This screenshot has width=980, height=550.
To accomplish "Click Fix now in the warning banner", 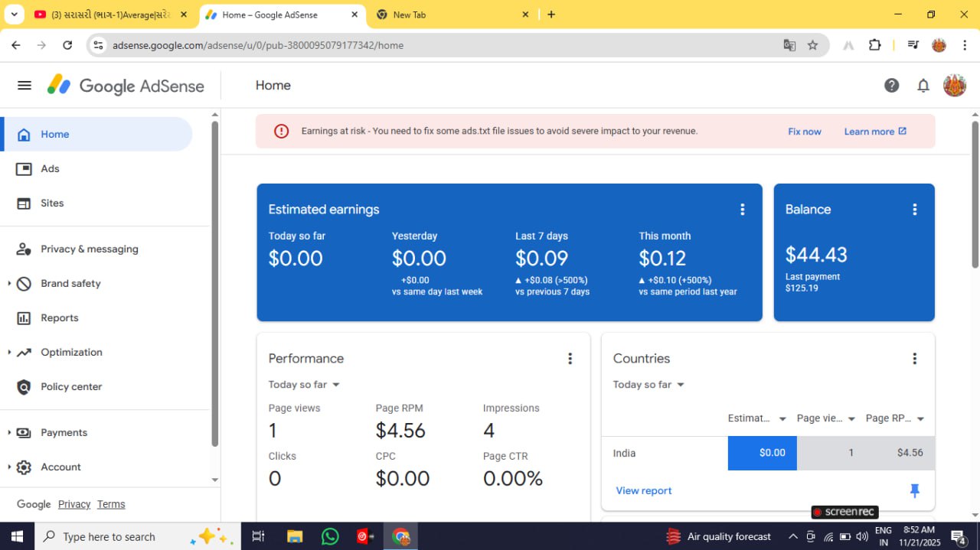I will pos(804,132).
